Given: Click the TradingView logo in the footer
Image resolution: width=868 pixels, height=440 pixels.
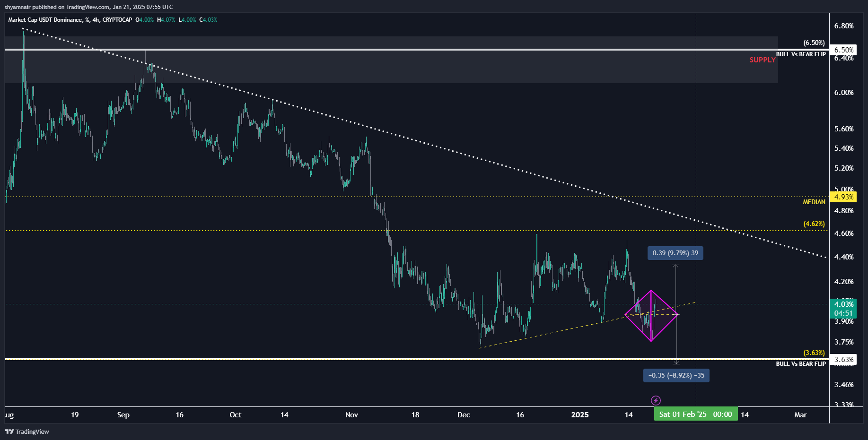Looking at the screenshot, I should pos(27,431).
